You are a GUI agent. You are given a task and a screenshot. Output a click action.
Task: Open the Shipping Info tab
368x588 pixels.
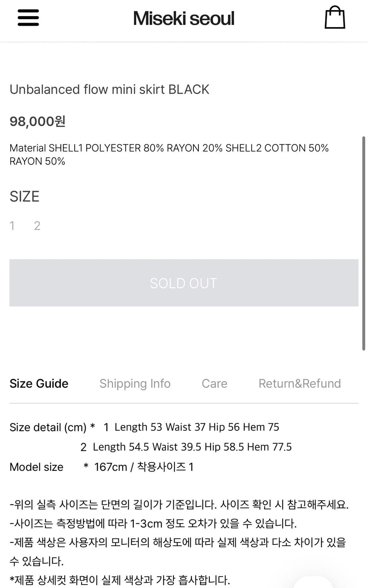135,383
